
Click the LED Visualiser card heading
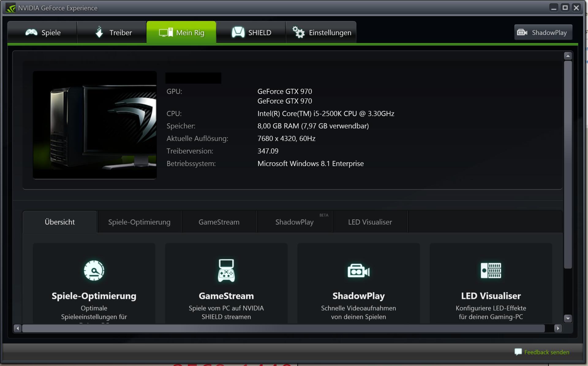pos(491,296)
